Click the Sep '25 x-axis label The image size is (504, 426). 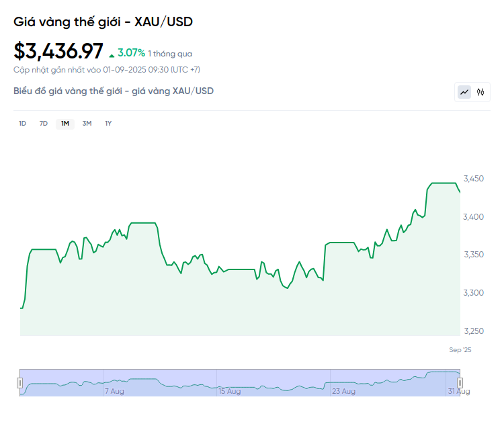tap(460, 349)
